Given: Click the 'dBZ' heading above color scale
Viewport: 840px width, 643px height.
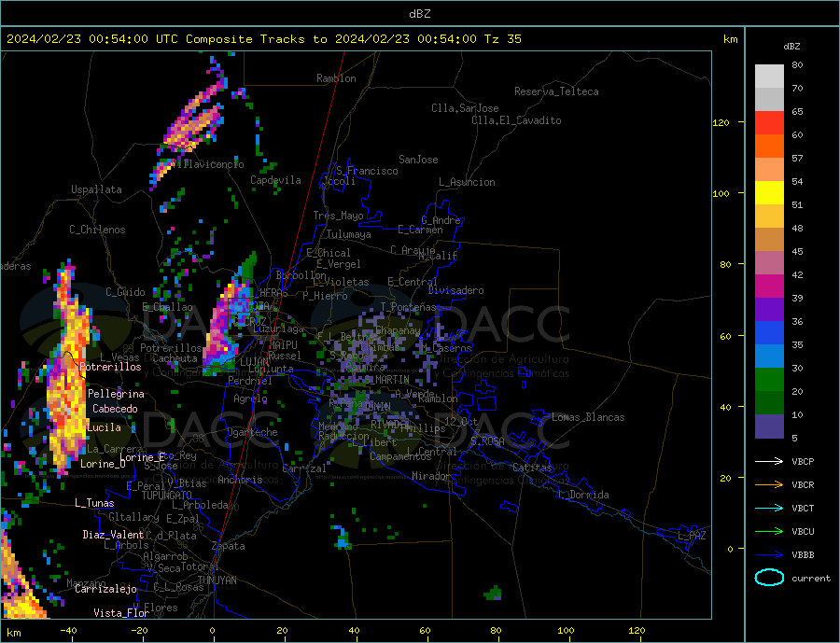Looking at the screenshot, I should click(791, 47).
